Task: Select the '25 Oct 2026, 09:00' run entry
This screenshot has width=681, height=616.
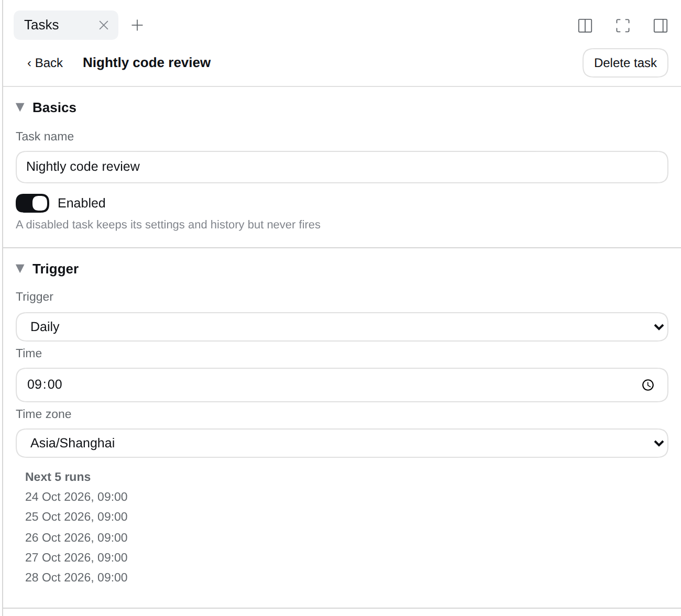Action: [76, 516]
